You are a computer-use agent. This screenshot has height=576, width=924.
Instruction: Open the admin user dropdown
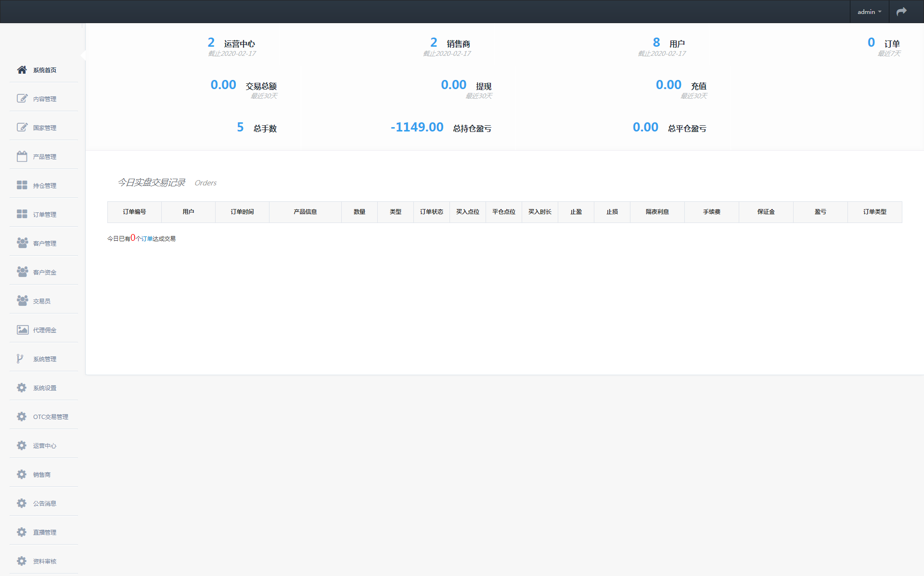(869, 12)
